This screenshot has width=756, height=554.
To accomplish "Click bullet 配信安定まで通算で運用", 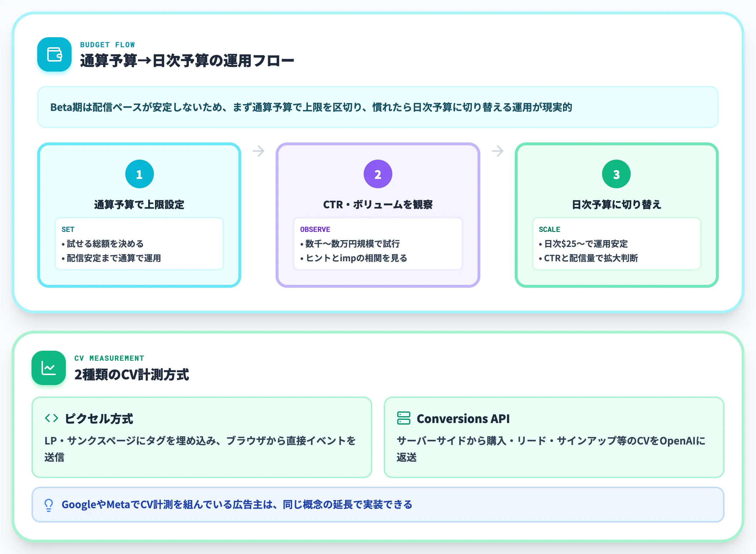I will (x=111, y=258).
